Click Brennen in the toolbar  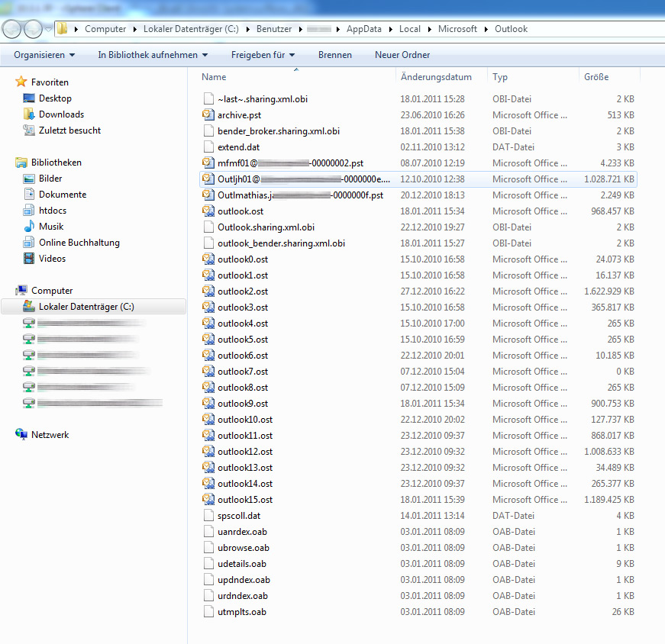(335, 55)
